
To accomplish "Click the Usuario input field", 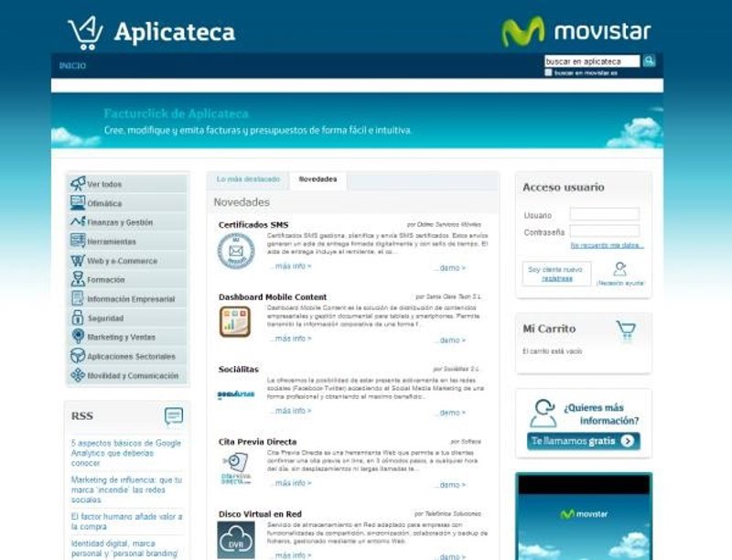I will (604, 215).
